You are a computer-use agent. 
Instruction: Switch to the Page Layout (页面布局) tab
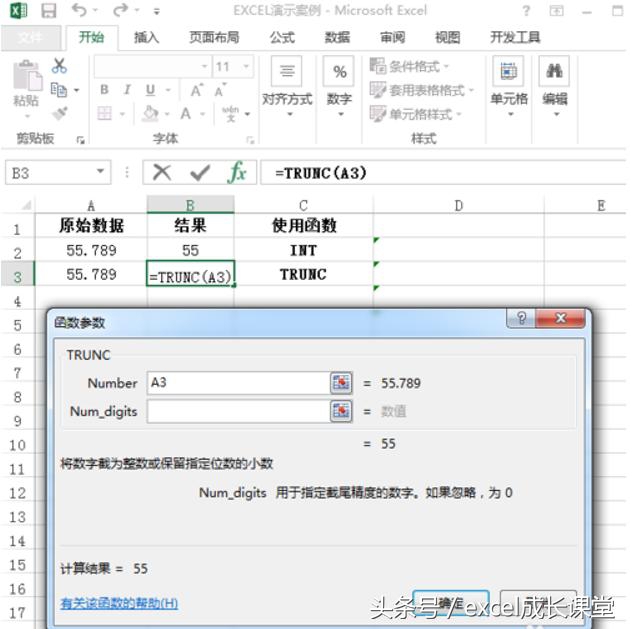click(x=214, y=38)
